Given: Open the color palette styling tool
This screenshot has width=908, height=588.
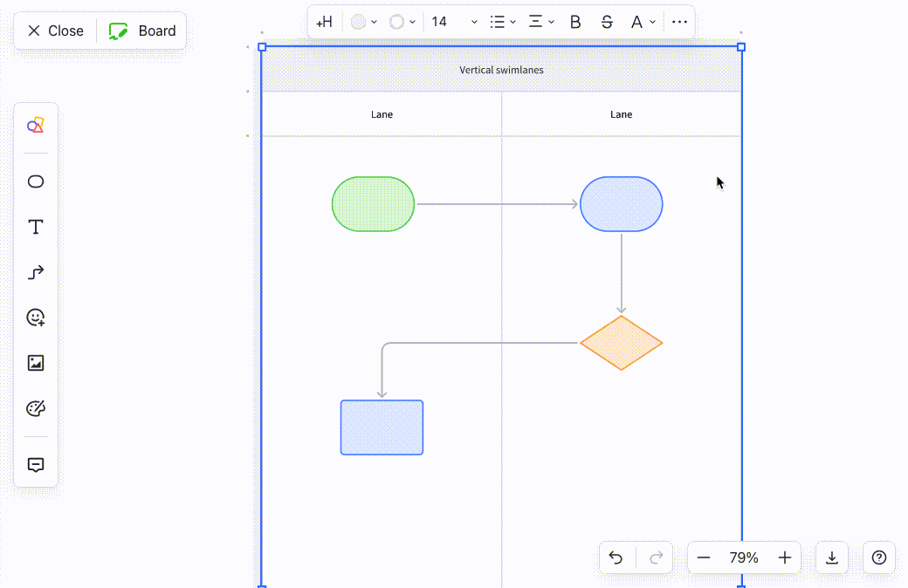Looking at the screenshot, I should [x=35, y=408].
